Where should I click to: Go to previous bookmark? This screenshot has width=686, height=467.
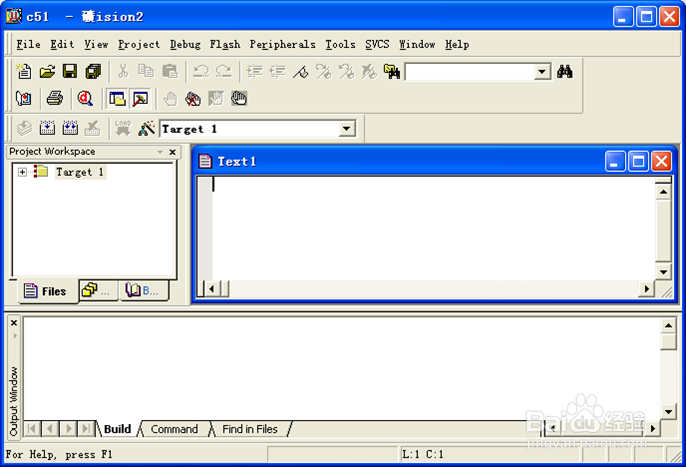click(346, 71)
